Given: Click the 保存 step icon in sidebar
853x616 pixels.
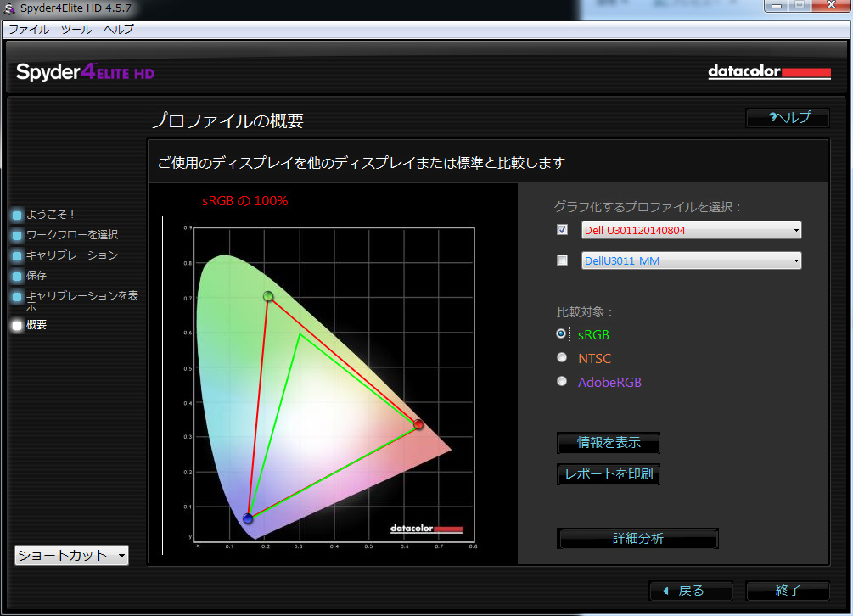Looking at the screenshot, I should (x=19, y=276).
